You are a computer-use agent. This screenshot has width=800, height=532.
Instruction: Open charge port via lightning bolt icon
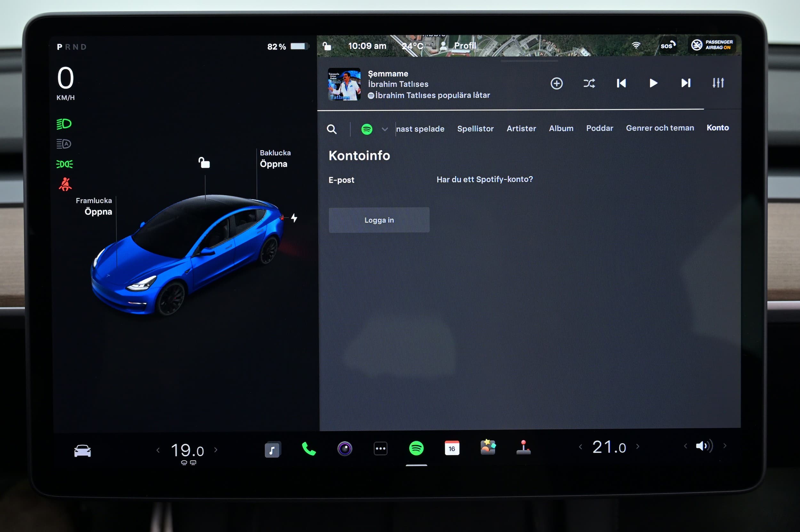coord(294,218)
